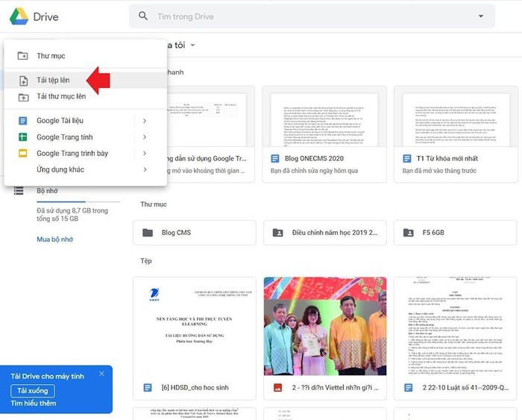Screen dimensions: 522x420
Task: Open search options dropdown arrow
Action: (x=481, y=16)
